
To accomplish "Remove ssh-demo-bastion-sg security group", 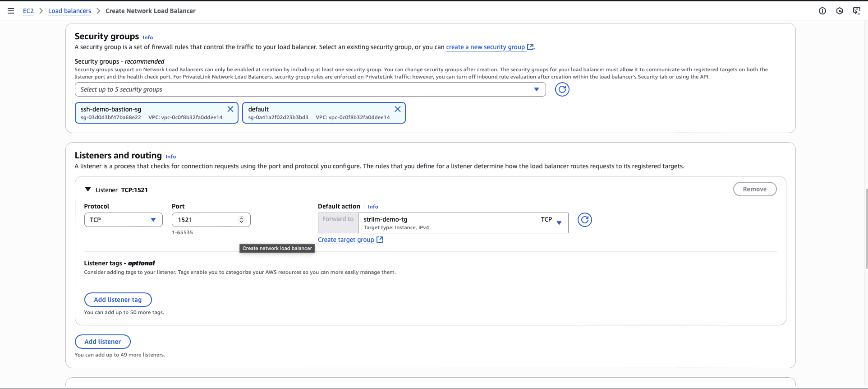I will [230, 109].
